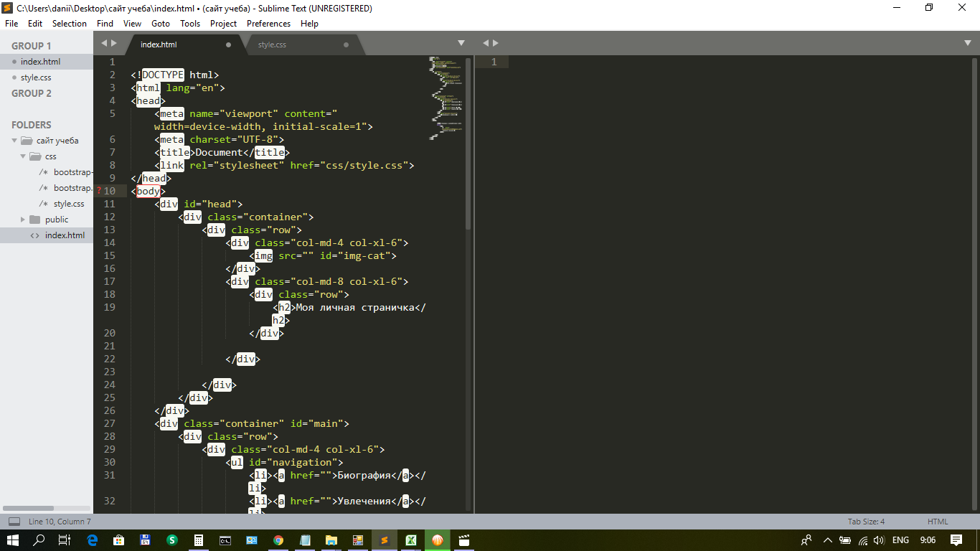Viewport: 980px width, 551px height.
Task: Open the Selection menu
Action: point(70,23)
